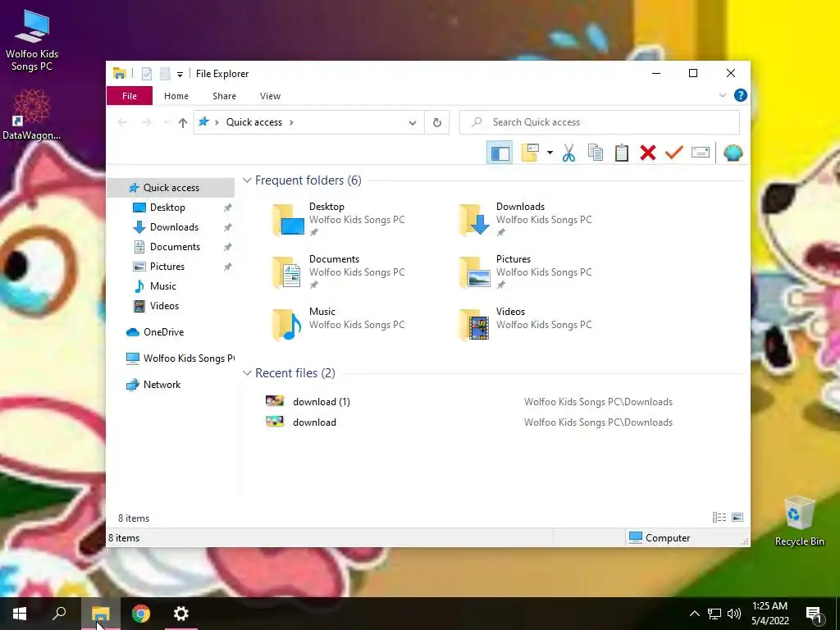Click the Rename icon in toolbar
Screen dimensions: 840x630
pyautogui.click(x=701, y=153)
